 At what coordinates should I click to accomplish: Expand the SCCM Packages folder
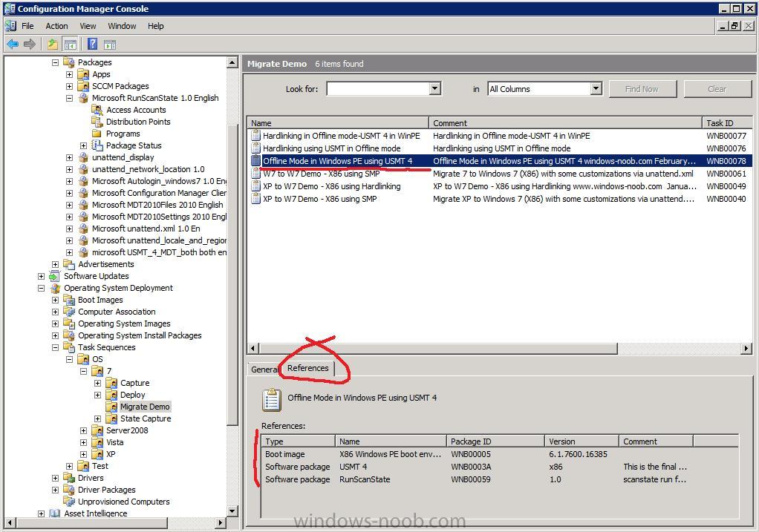click(69, 86)
